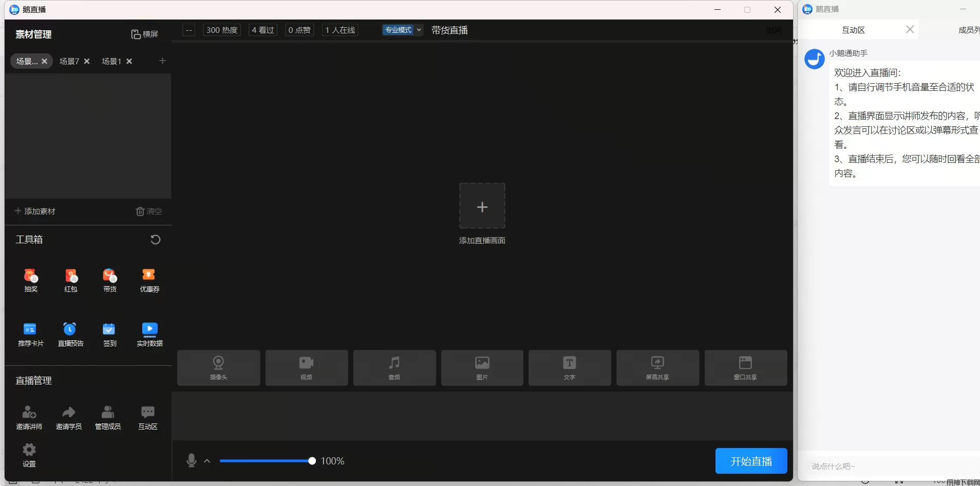This screenshot has height=486, width=980.
Task: Select the 优惠券 coupon tool
Action: [149, 280]
